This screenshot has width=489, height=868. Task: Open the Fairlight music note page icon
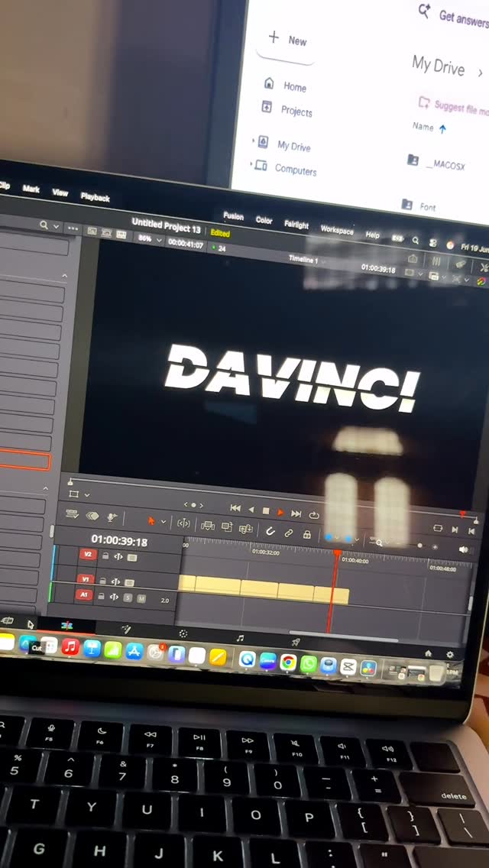click(241, 638)
